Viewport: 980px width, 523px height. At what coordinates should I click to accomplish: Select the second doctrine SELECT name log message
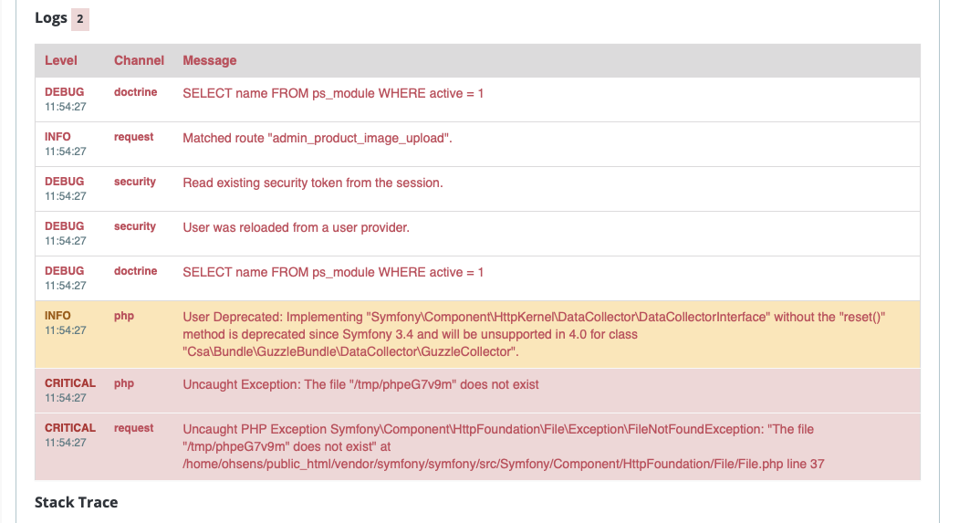pyautogui.click(x=333, y=272)
